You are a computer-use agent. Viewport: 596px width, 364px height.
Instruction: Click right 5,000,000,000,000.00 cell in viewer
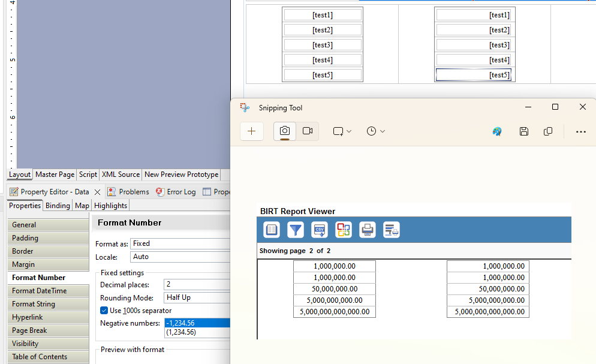[x=488, y=312]
